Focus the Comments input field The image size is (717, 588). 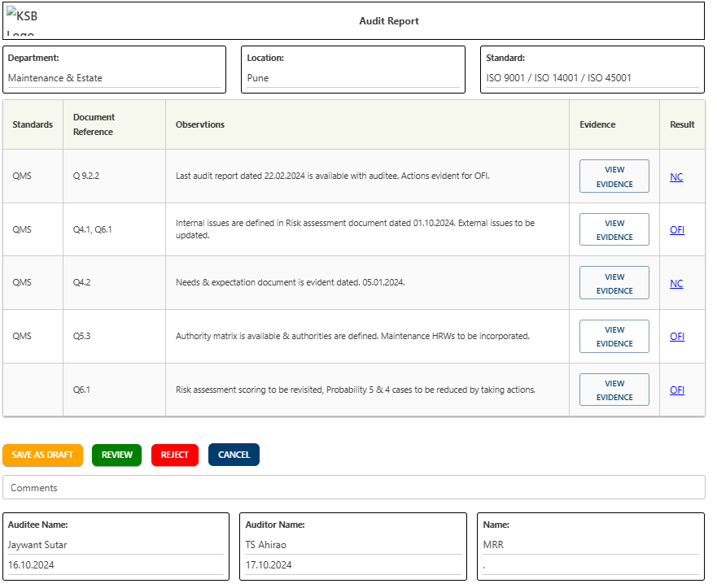pyautogui.click(x=353, y=488)
